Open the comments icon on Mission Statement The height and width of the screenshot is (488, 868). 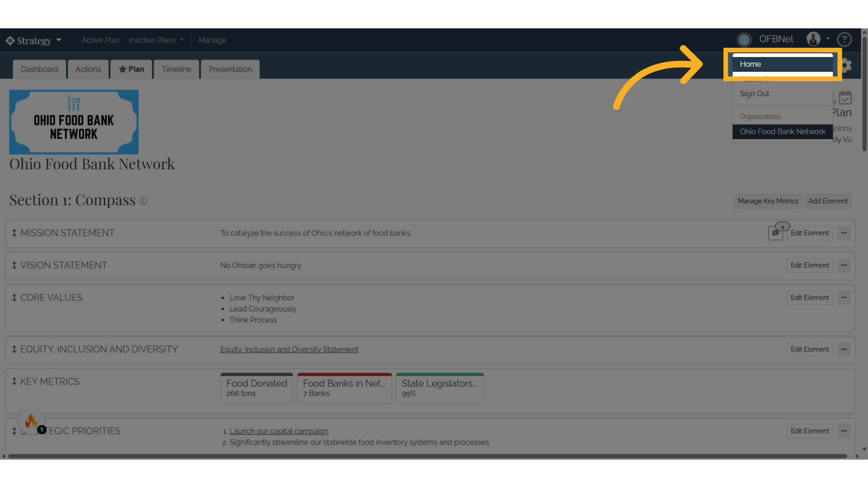point(775,233)
